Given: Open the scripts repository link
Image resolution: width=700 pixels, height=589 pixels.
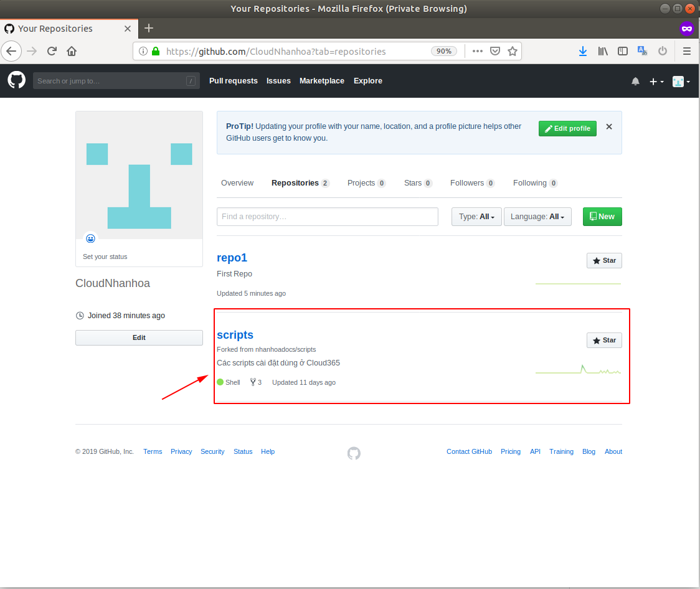Looking at the screenshot, I should pos(235,335).
